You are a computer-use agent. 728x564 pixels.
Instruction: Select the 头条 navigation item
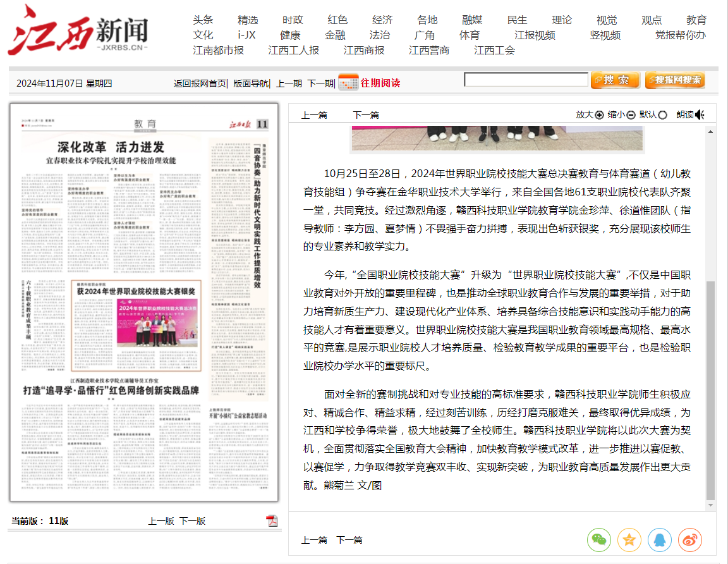pos(203,20)
